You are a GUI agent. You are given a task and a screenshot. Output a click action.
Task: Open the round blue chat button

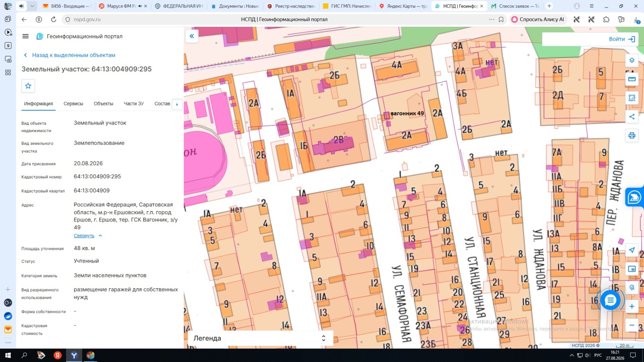[x=610, y=300]
